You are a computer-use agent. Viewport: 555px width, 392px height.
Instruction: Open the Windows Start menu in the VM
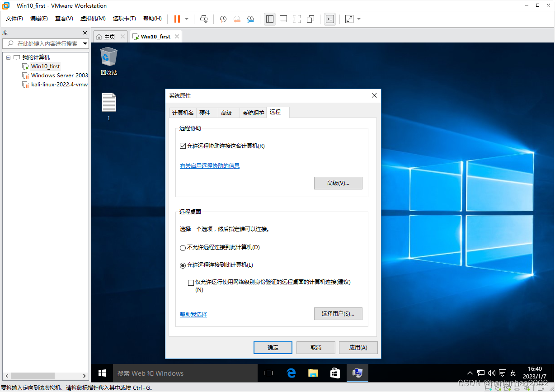[x=102, y=373]
